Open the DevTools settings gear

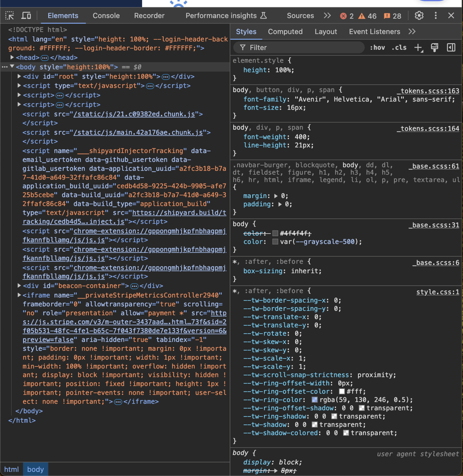(x=419, y=16)
